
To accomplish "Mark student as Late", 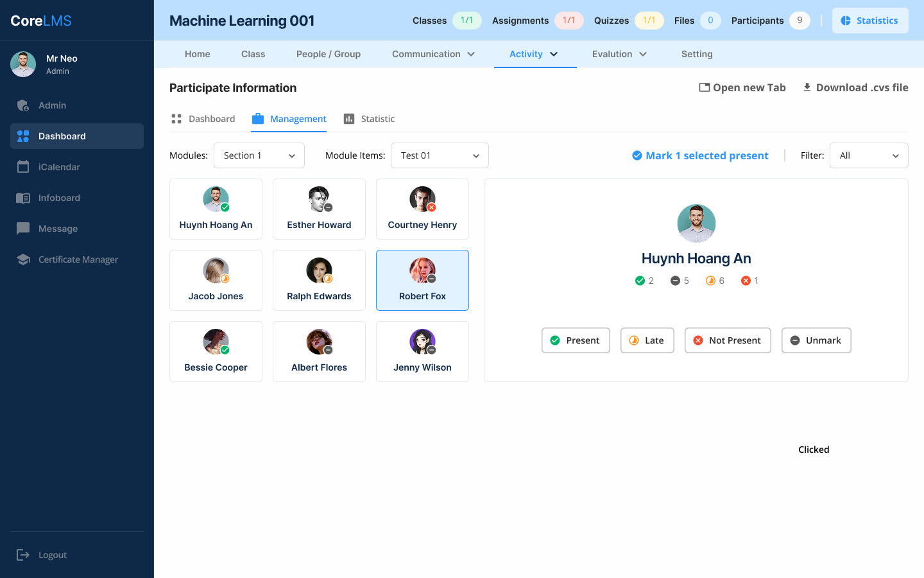I will pos(647,340).
